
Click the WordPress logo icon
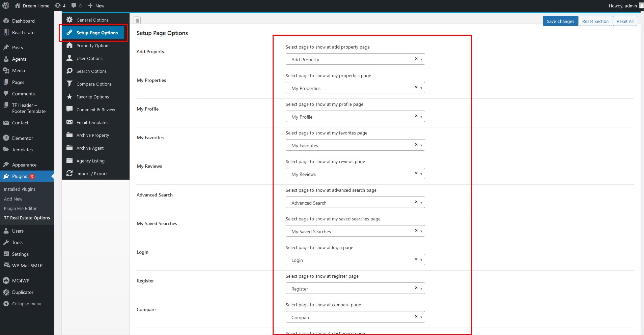tap(6, 6)
